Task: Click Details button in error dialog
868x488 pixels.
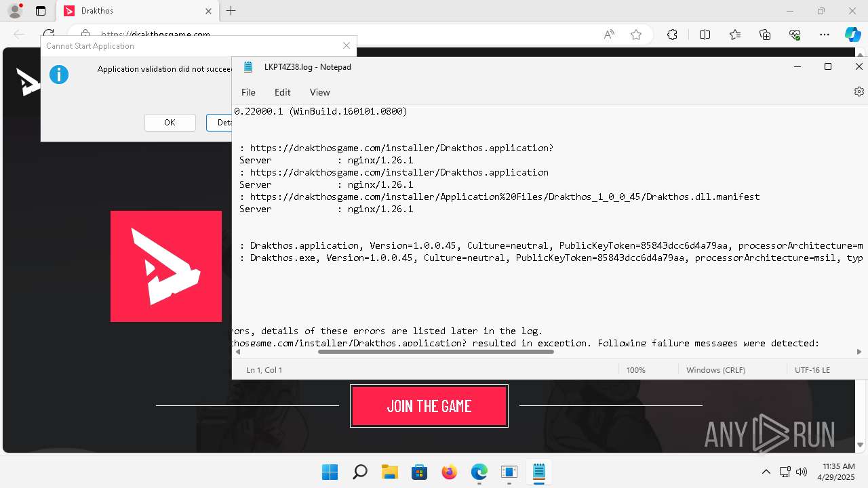Action: click(220, 123)
